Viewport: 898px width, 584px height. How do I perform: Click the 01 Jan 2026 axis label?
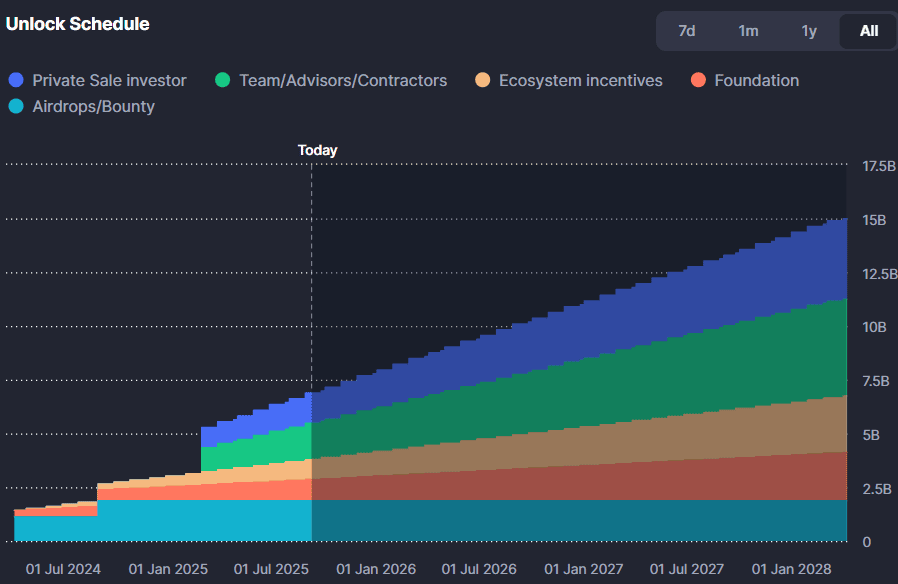pos(375,568)
